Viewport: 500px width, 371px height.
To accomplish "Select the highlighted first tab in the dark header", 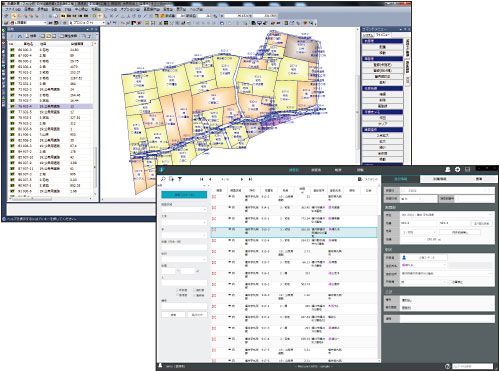I will point(294,170).
